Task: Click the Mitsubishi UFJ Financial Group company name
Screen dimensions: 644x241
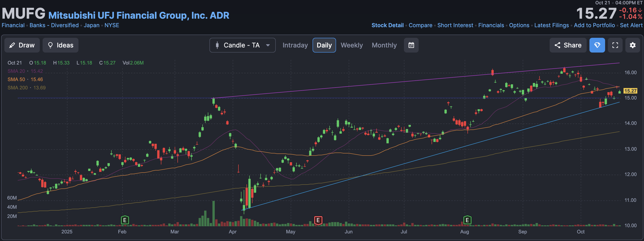Action: 139,15
